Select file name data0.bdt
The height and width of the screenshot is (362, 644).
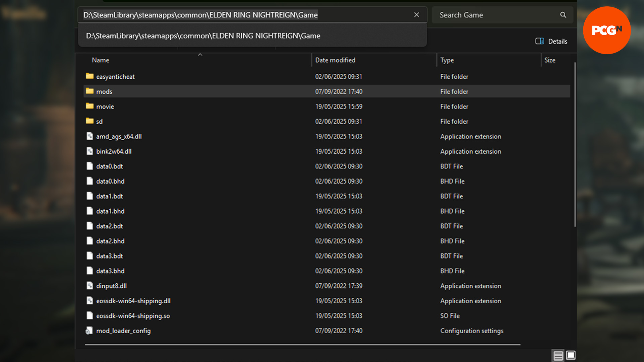pyautogui.click(x=110, y=166)
